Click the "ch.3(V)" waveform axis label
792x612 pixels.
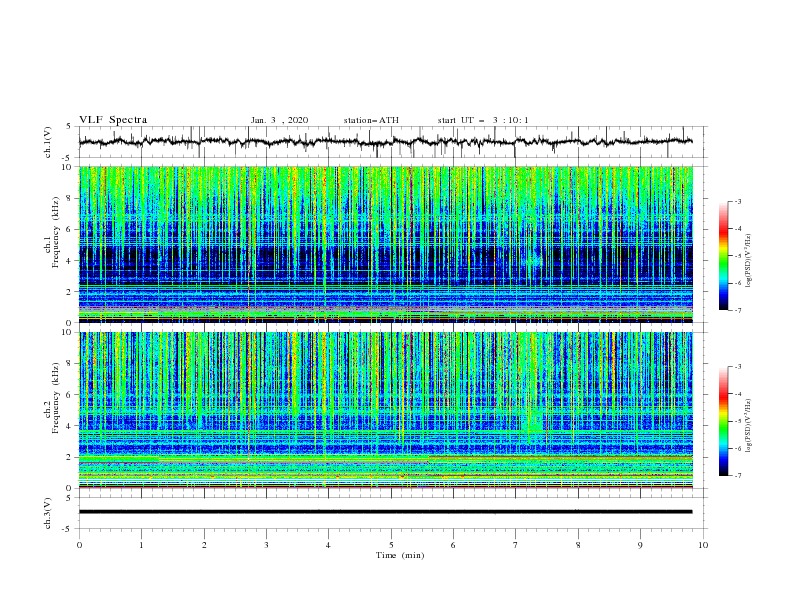click(x=48, y=513)
